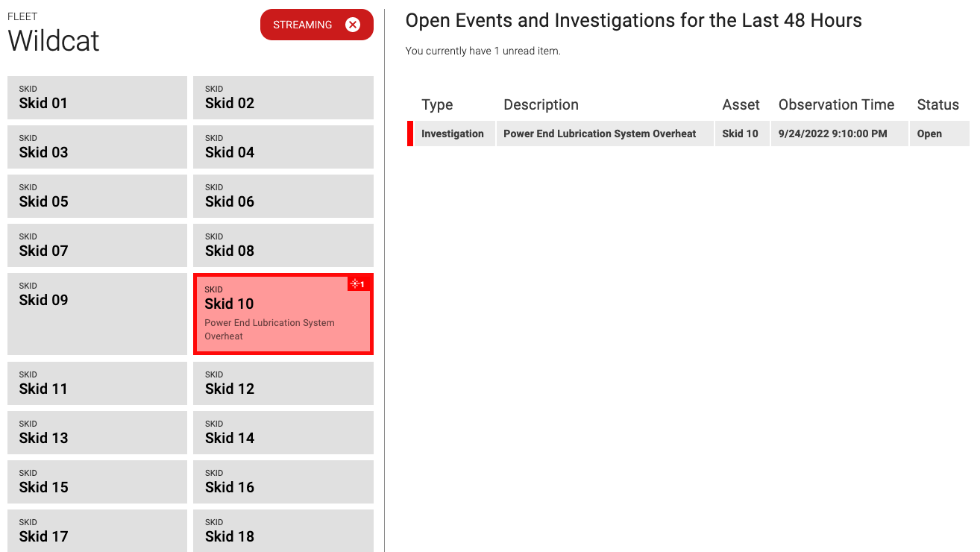Choose the Skid 08 tile
This screenshot has height=552, width=980.
click(x=283, y=245)
